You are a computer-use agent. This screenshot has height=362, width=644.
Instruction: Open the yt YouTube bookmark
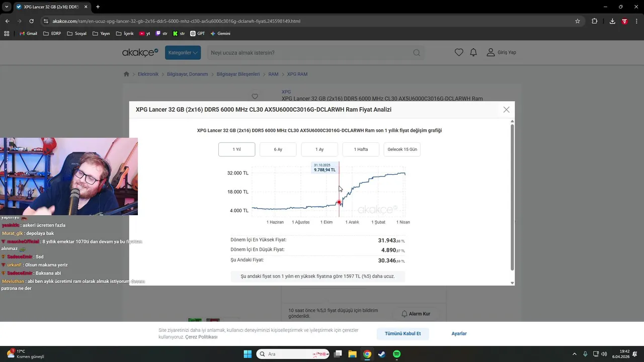point(145,34)
